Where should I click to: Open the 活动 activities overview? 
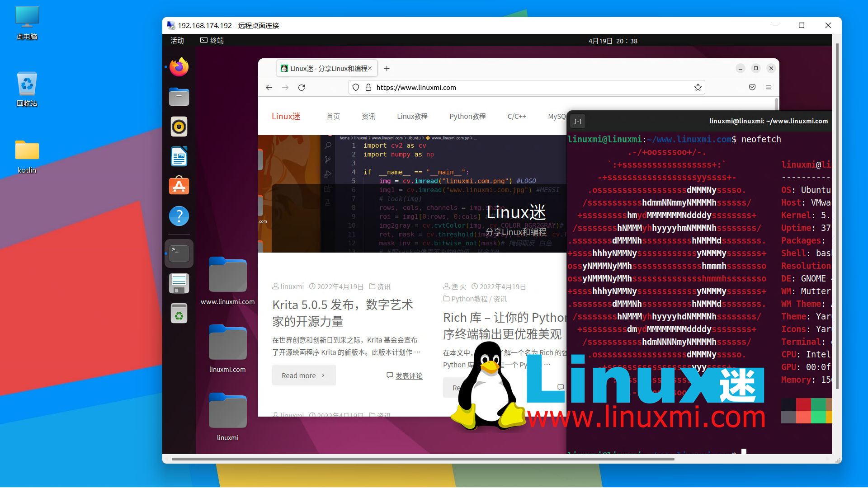click(x=177, y=41)
